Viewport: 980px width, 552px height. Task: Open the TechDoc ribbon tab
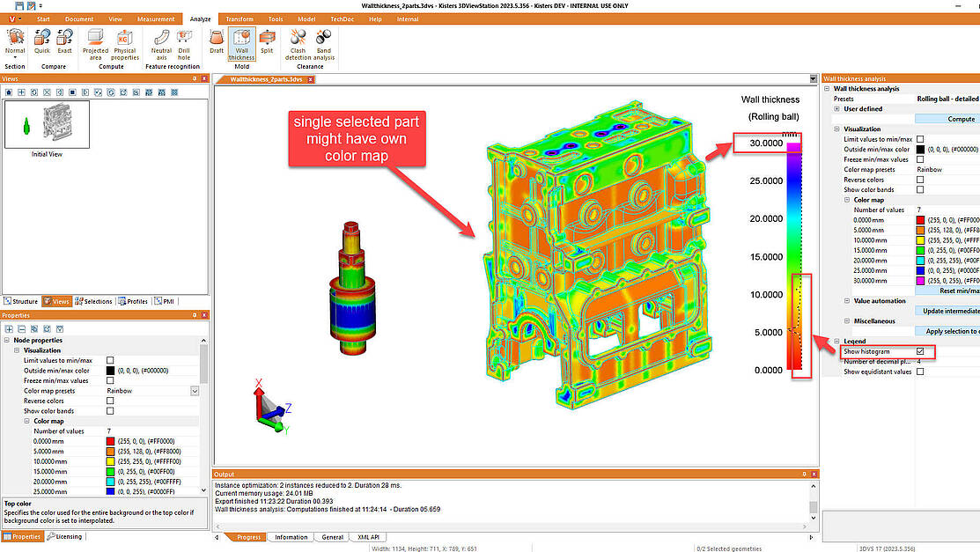342,19
